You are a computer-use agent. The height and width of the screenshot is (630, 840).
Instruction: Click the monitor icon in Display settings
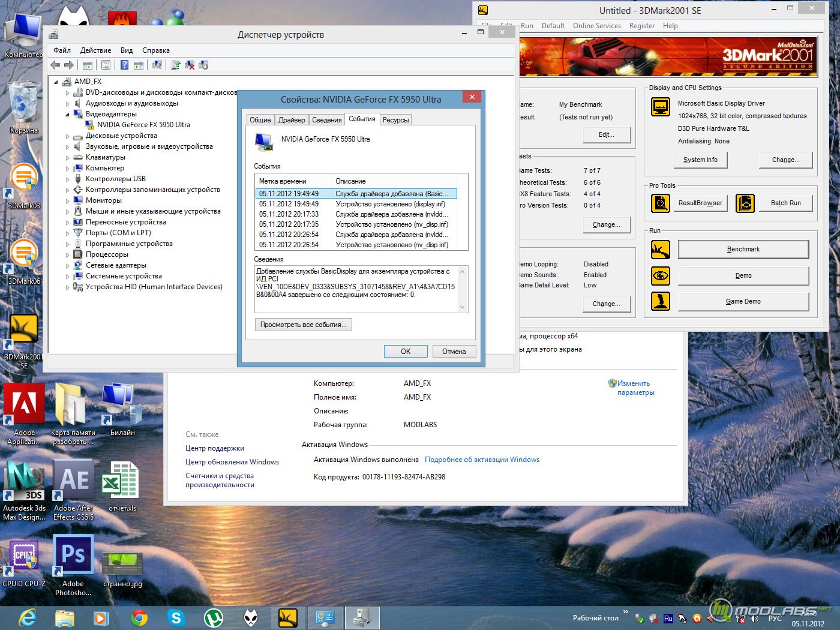tap(661, 107)
